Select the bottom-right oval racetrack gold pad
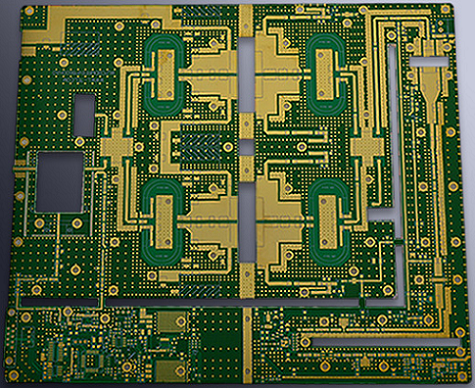 [328, 222]
